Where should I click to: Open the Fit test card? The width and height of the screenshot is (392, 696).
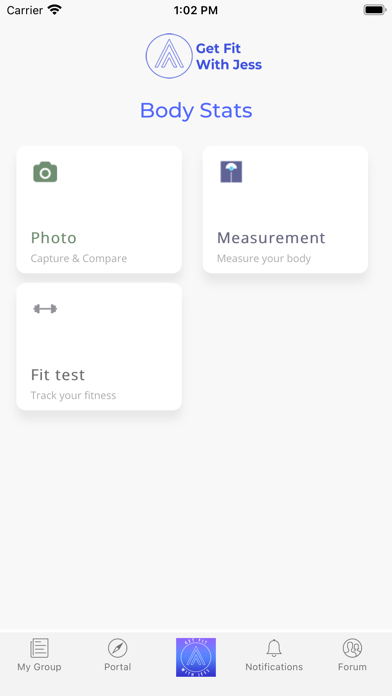click(99, 346)
